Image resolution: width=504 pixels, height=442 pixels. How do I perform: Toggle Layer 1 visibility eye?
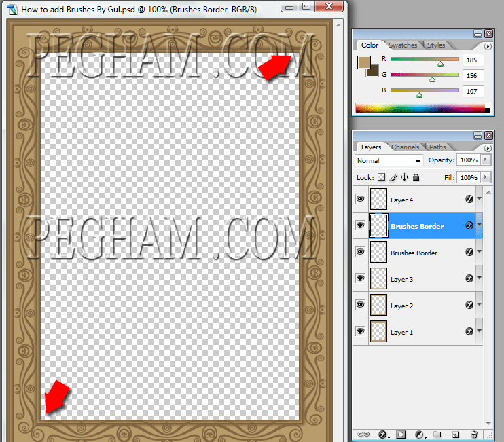tap(360, 331)
